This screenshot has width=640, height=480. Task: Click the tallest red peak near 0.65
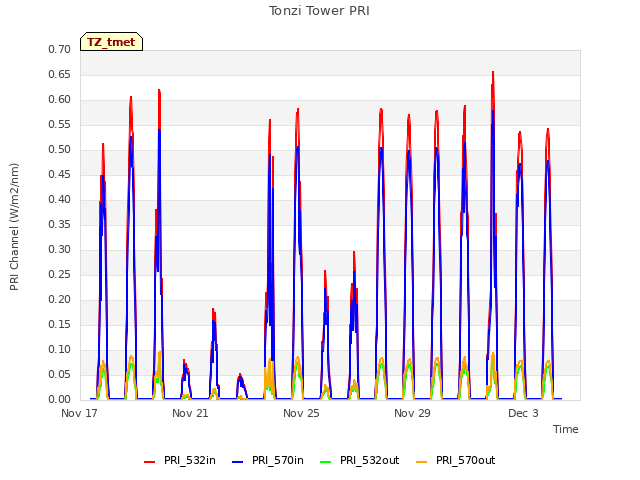click(493, 73)
